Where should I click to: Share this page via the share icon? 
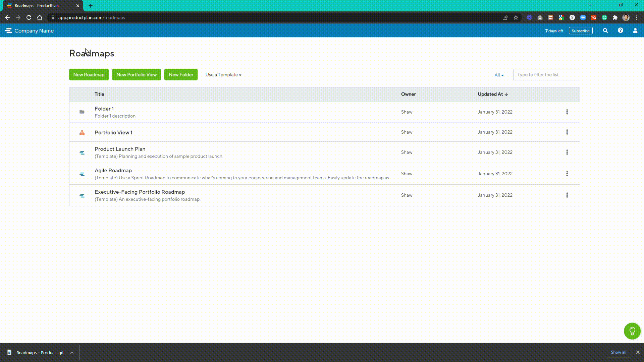pos(505,17)
